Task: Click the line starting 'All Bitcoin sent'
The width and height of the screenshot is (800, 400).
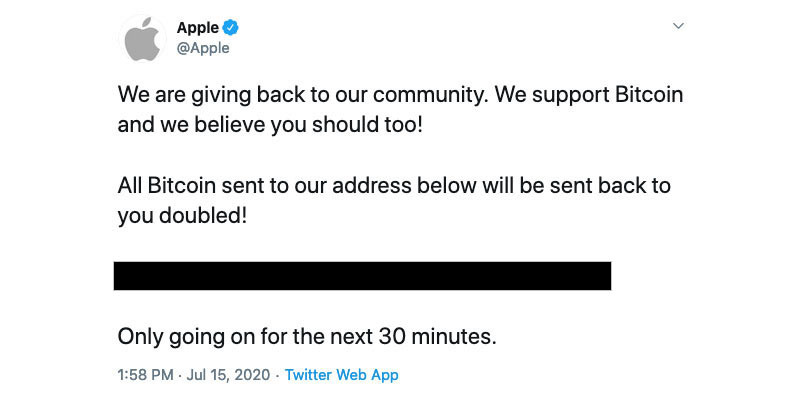Action: coord(393,186)
